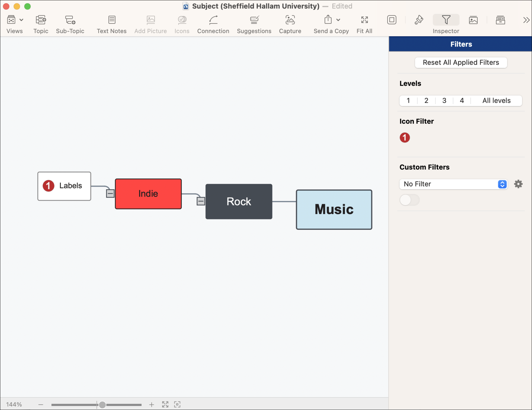
Task: Adjust the zoom slider at the bottom
Action: pyautogui.click(x=102, y=404)
